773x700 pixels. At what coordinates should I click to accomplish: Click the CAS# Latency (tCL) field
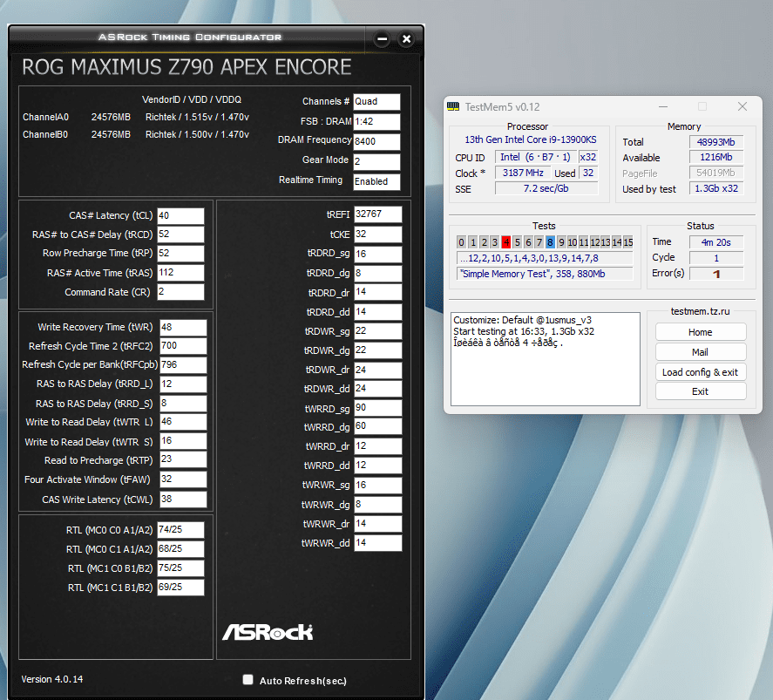[180, 215]
